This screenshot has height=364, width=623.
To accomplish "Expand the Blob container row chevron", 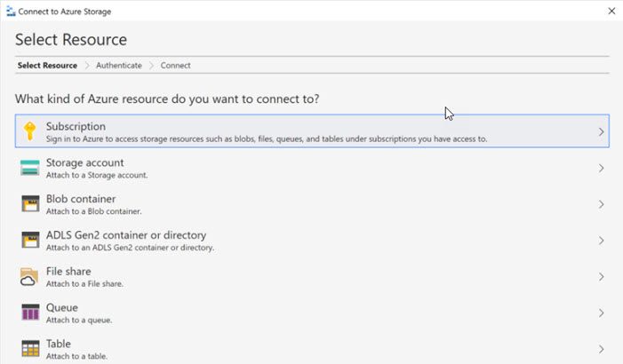I will [602, 204].
